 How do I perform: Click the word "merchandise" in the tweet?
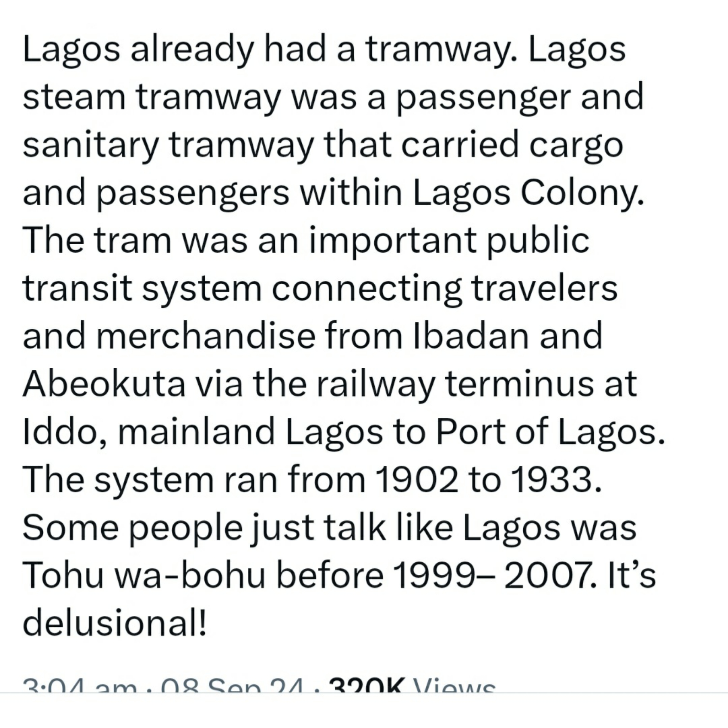point(206,336)
